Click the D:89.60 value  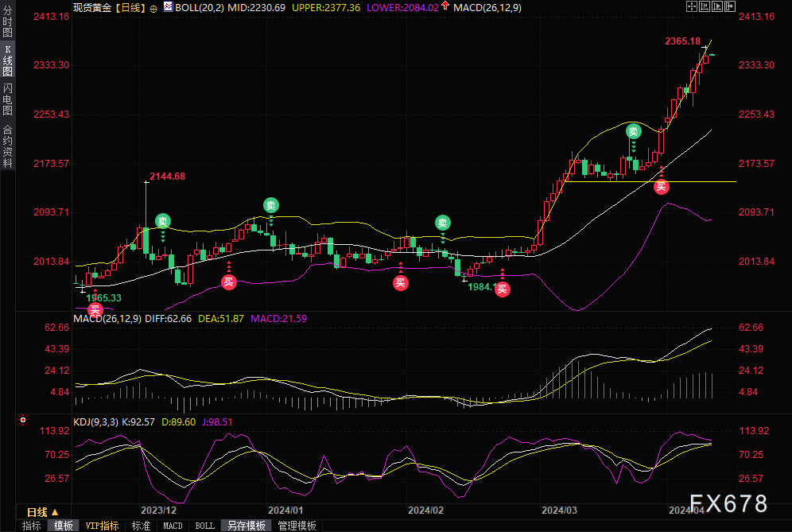tap(178, 421)
